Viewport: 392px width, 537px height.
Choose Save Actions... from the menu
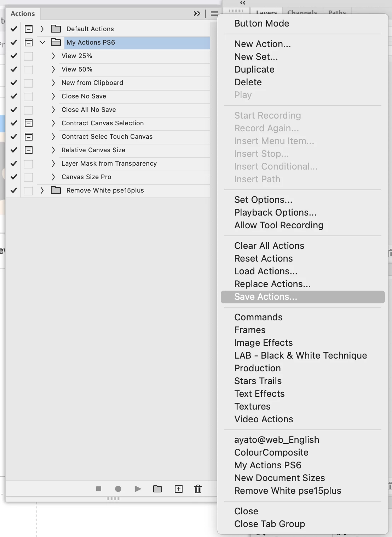pos(302,297)
